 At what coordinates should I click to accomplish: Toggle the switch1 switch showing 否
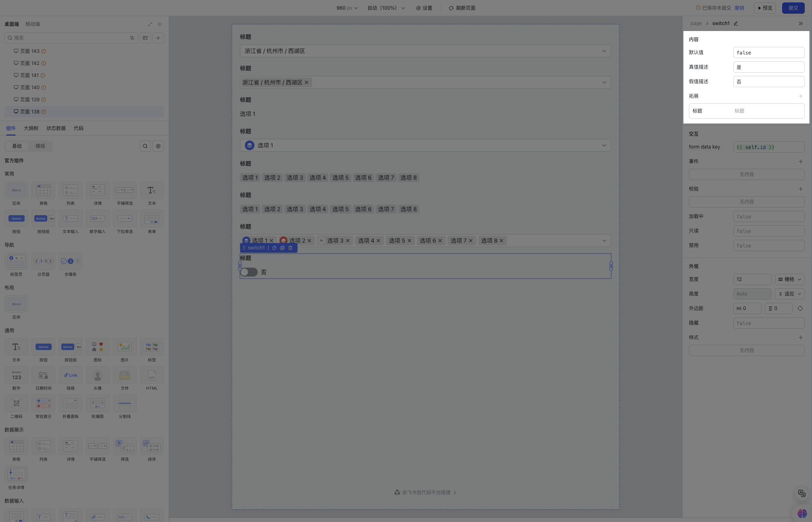(x=249, y=272)
